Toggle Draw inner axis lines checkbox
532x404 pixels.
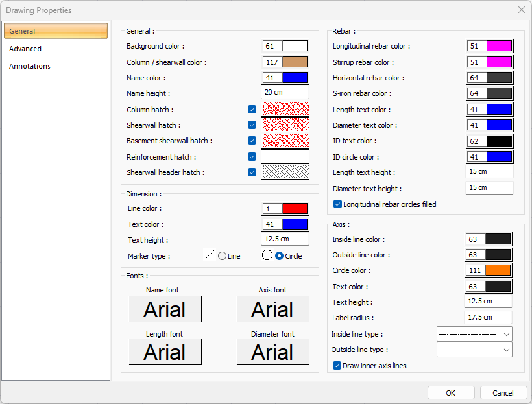[x=337, y=366]
